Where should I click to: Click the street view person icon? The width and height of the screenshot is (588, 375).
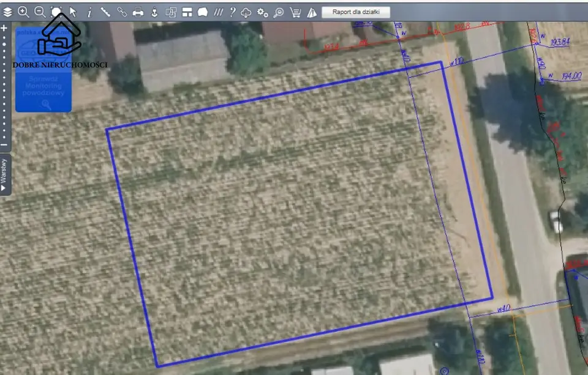(x=154, y=12)
